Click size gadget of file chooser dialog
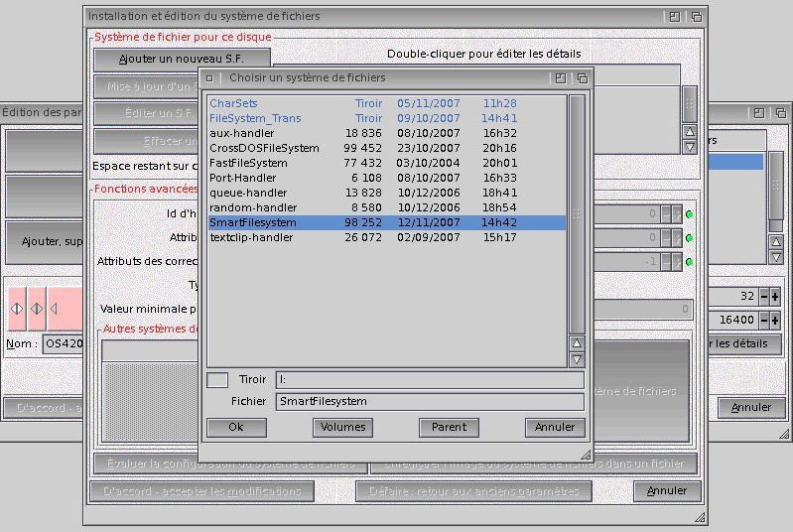The image size is (793, 532). click(x=586, y=456)
